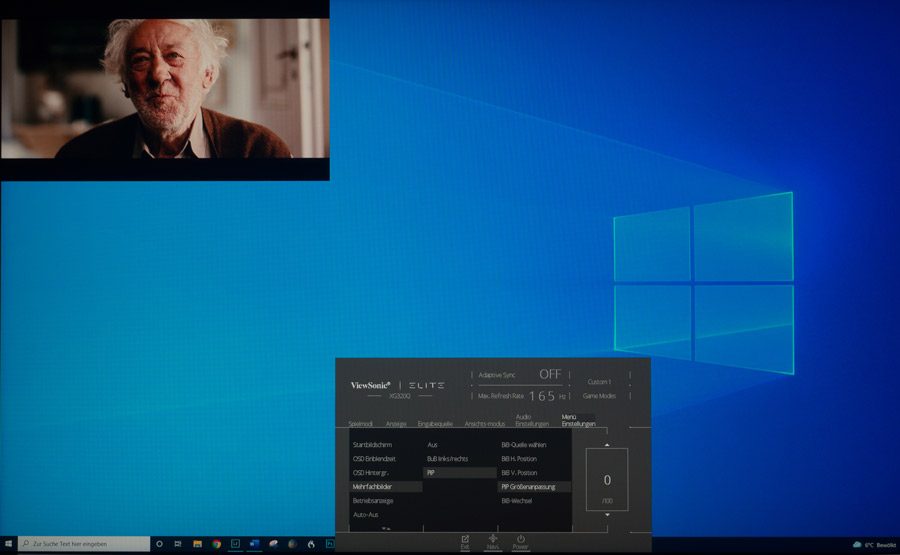Click the weather cloud icon showing 6°C
Screen dimensions: 900x555
[x=858, y=545]
